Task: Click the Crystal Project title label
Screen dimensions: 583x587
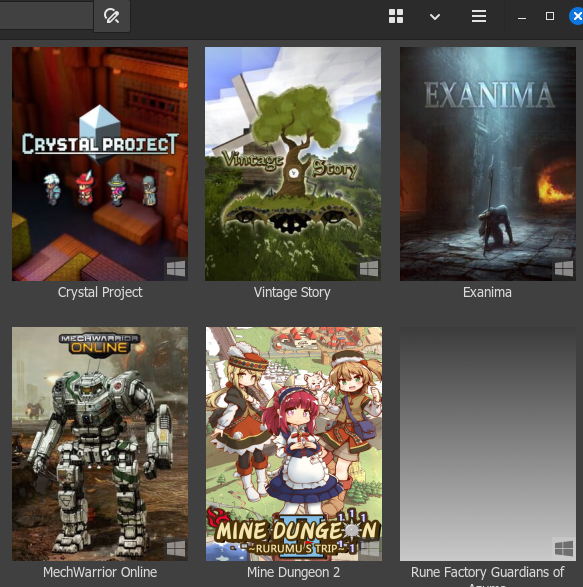Action: point(100,292)
